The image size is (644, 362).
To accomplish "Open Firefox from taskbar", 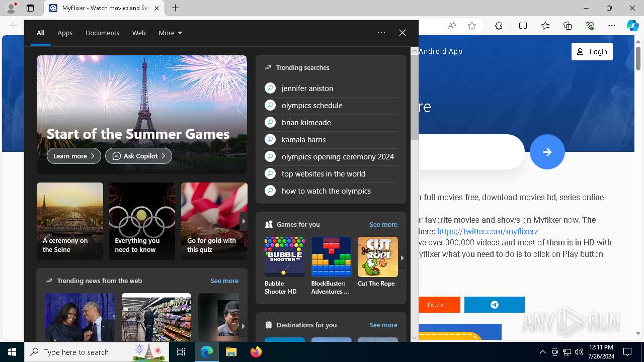I will point(256,352).
